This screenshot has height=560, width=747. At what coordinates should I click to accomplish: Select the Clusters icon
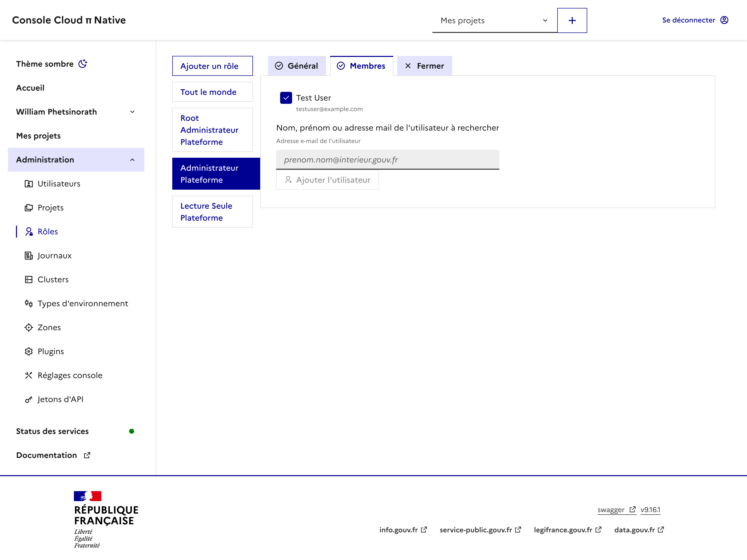click(29, 279)
